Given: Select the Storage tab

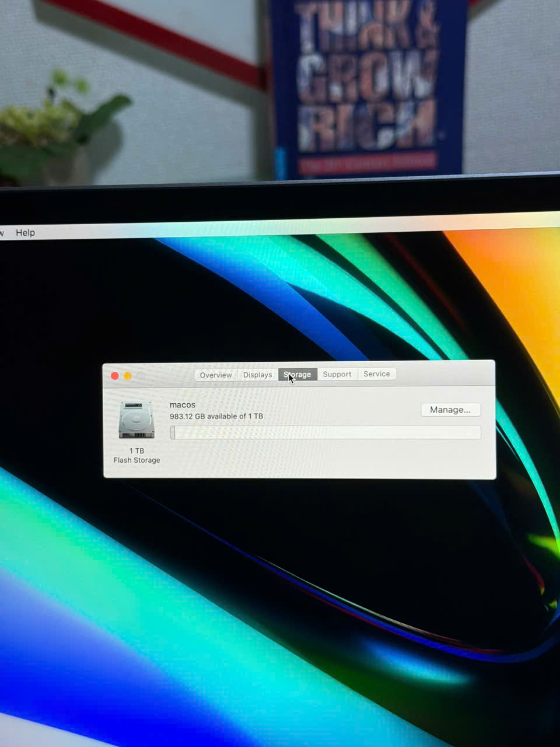Looking at the screenshot, I should click(298, 374).
